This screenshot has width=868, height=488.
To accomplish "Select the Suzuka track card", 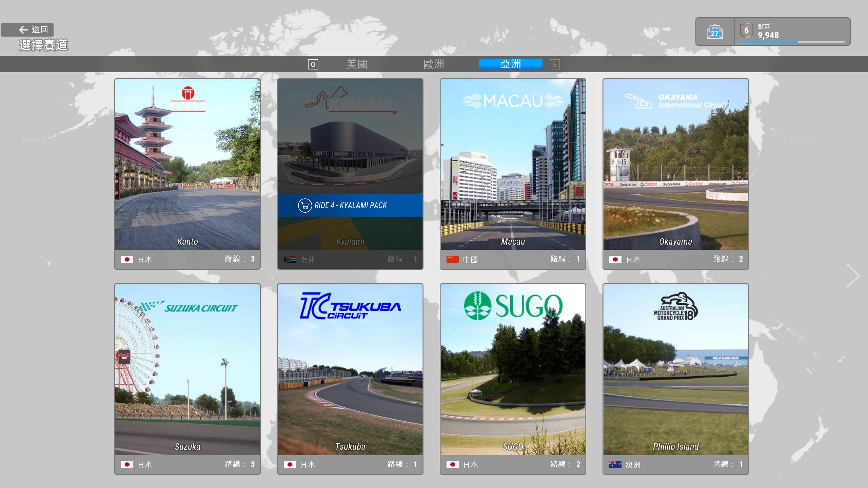I will coord(188,379).
